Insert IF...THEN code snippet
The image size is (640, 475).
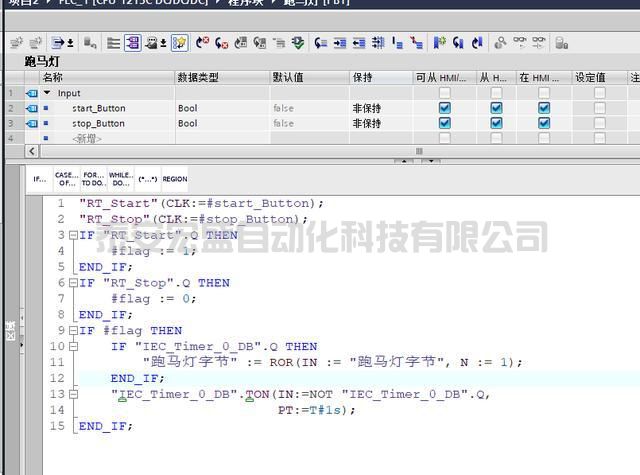[x=40, y=179]
